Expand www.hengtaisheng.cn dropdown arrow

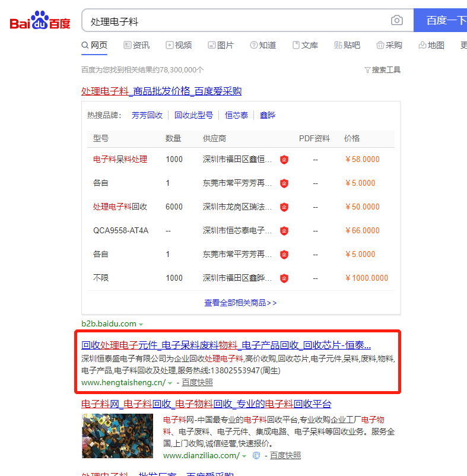pyautogui.click(x=170, y=383)
